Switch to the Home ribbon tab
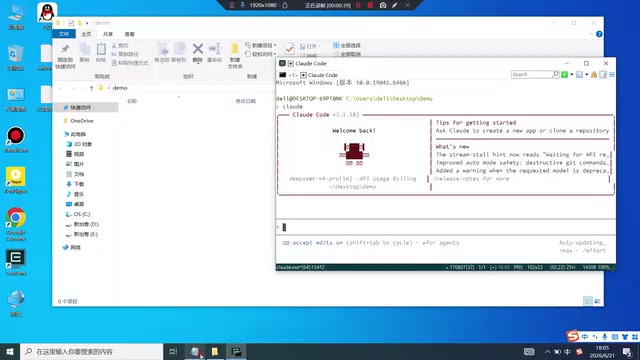Image resolution: width=640 pixels, height=360 pixels. [x=86, y=34]
